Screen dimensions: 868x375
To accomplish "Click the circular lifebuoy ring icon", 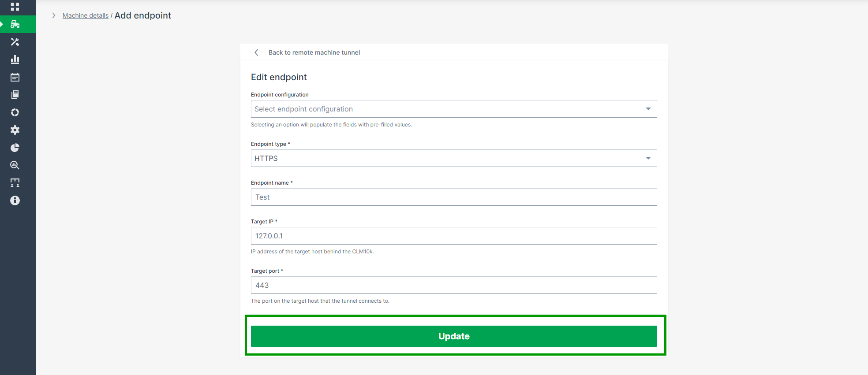I will pyautogui.click(x=15, y=112).
